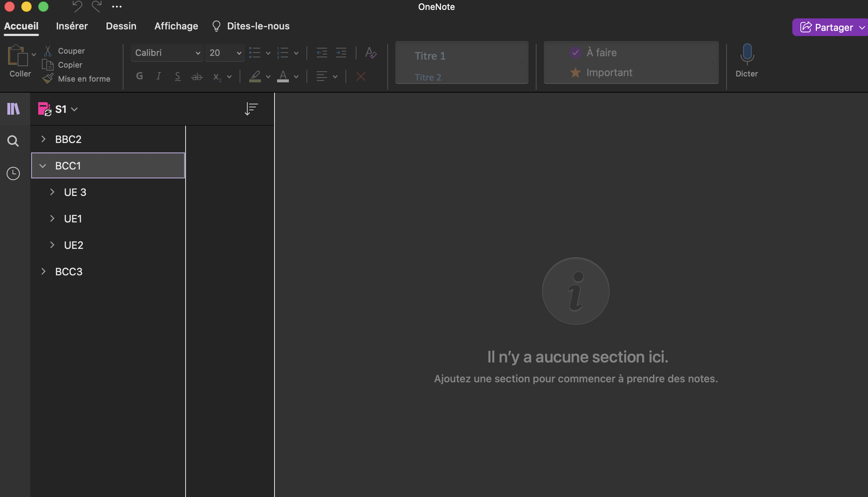The image size is (868, 497).
Task: Clear formatting with eraser A icon
Action: 371,53
